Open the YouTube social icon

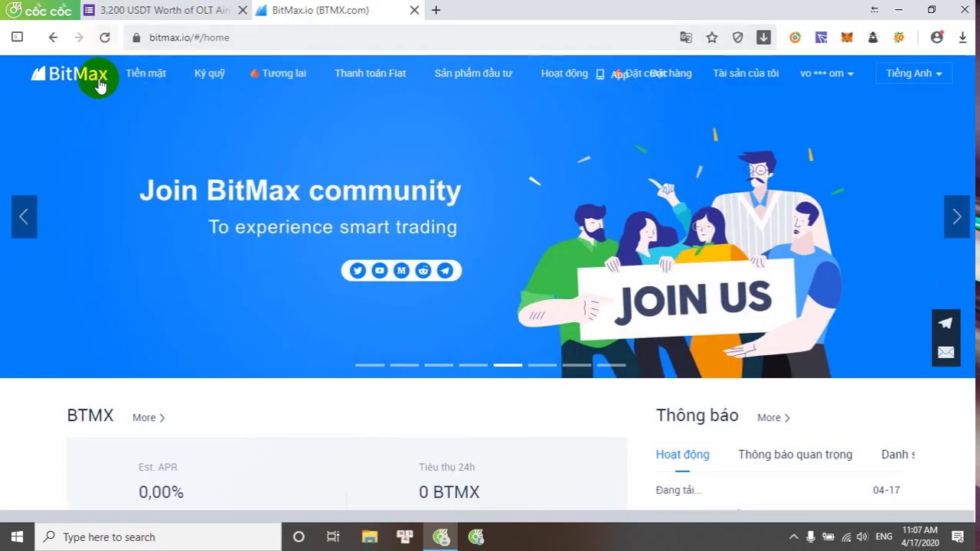380,270
